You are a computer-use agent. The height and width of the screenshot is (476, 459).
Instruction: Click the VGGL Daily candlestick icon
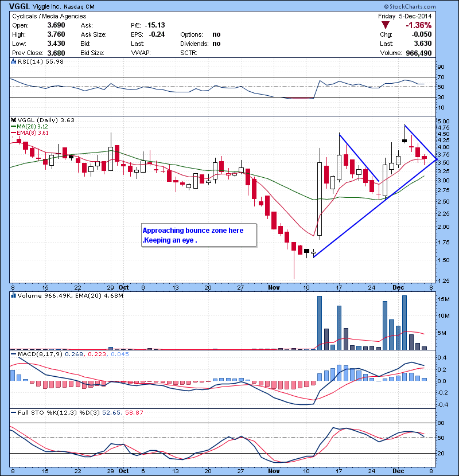click(x=13, y=120)
